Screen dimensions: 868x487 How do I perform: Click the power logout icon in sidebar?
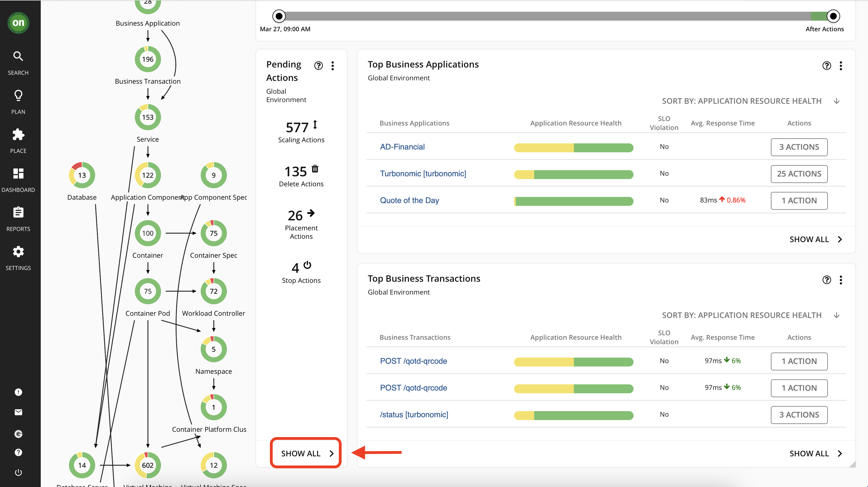tap(18, 472)
